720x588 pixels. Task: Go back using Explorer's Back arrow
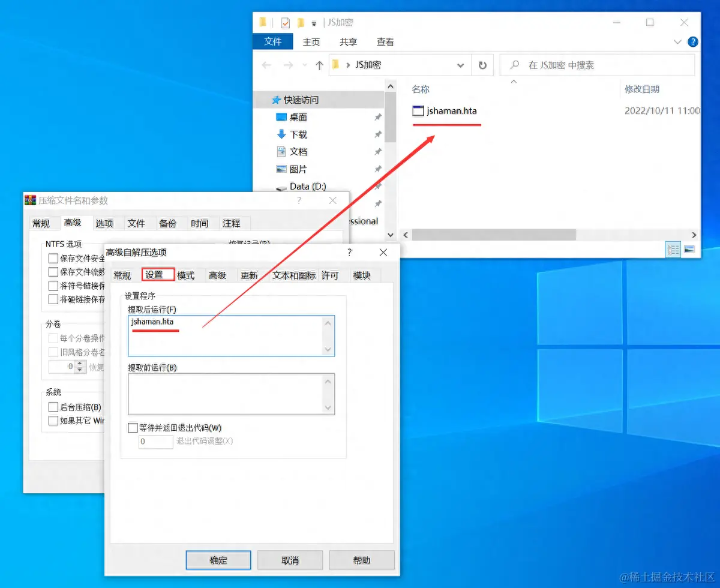(267, 65)
